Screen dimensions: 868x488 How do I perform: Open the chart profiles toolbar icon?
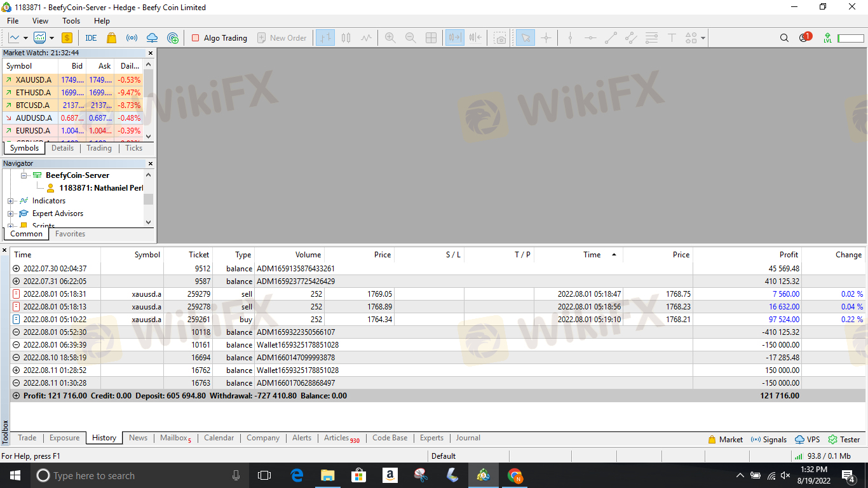[x=40, y=38]
